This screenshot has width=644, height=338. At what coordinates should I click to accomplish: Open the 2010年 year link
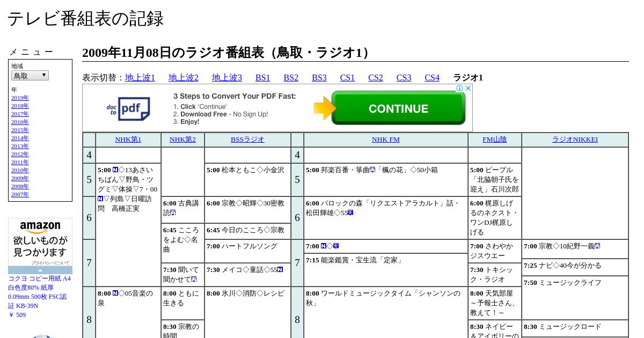[x=20, y=170]
